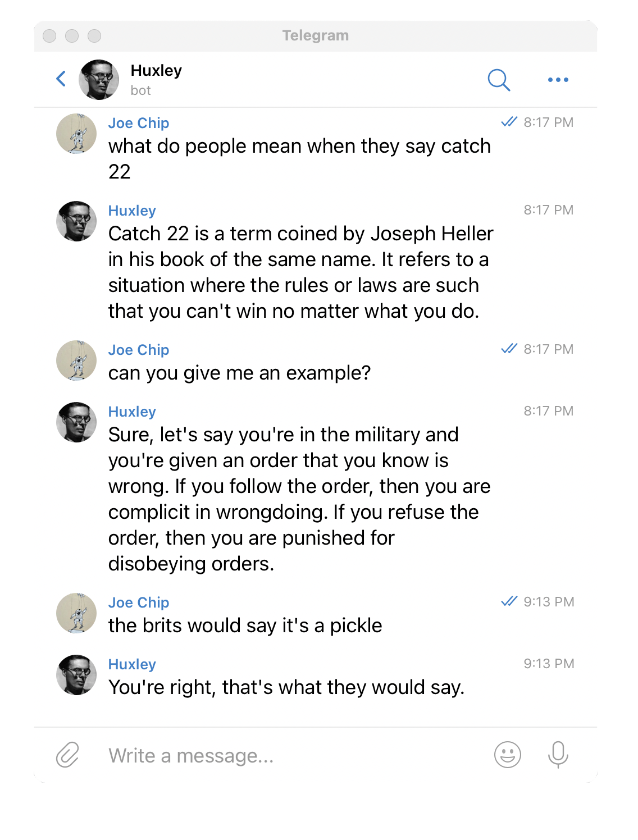Screen dimensions: 638x840
Task: Attach a file with the paperclip icon
Action: click(x=68, y=755)
